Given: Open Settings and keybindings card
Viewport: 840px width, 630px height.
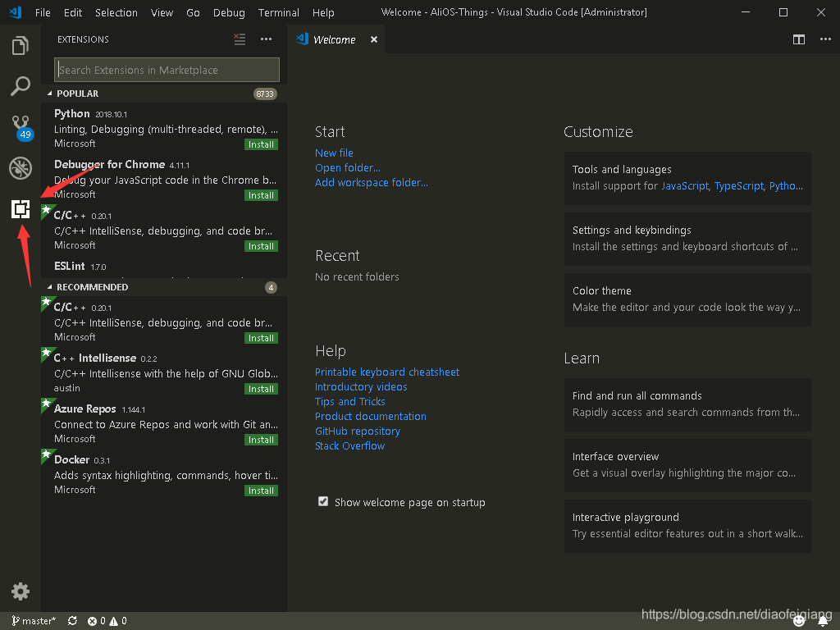Looking at the screenshot, I should 687,239.
